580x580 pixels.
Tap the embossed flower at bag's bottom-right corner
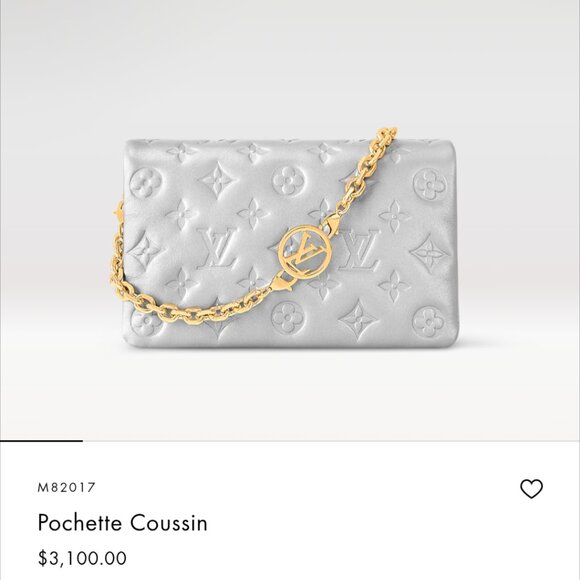click(428, 323)
